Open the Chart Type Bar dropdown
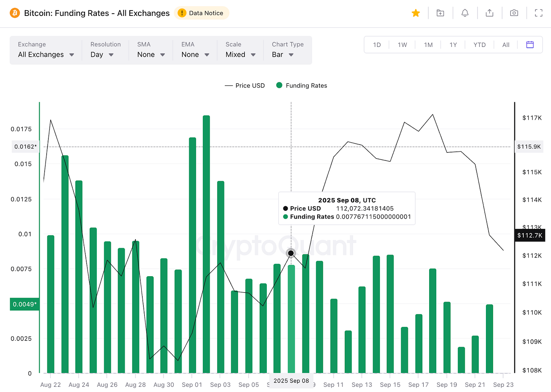This screenshot has height=392, width=551. coord(288,50)
